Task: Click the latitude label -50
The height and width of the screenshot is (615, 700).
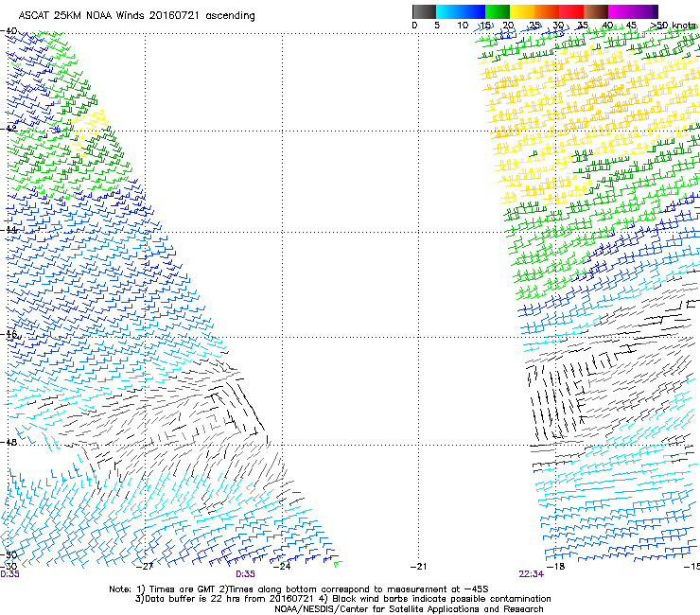Action: click(x=9, y=554)
